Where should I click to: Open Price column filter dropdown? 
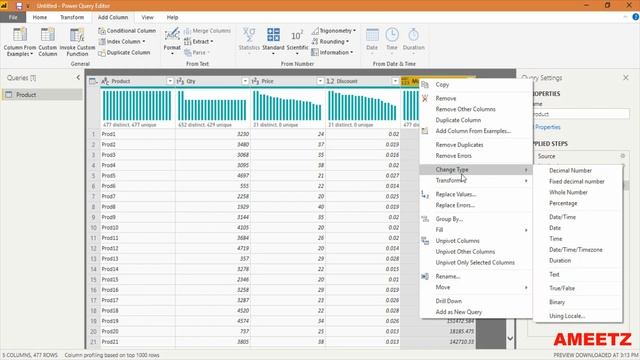[x=320, y=81]
